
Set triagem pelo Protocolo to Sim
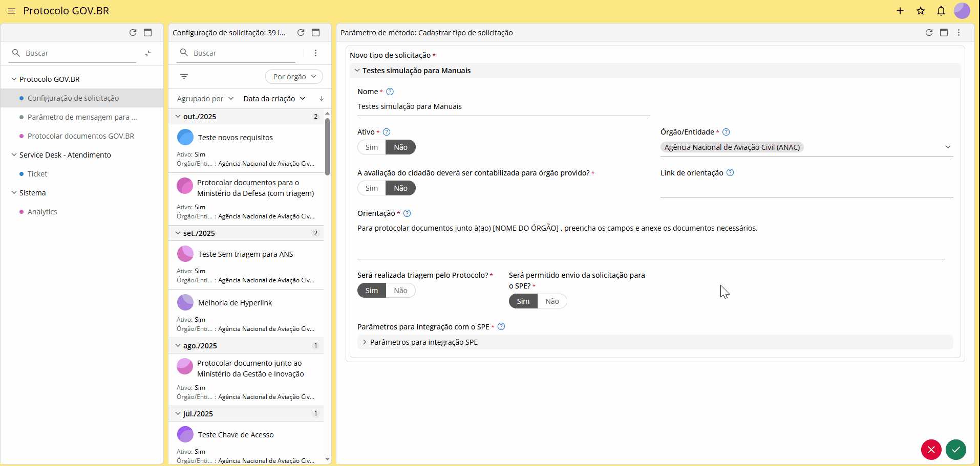coord(372,291)
